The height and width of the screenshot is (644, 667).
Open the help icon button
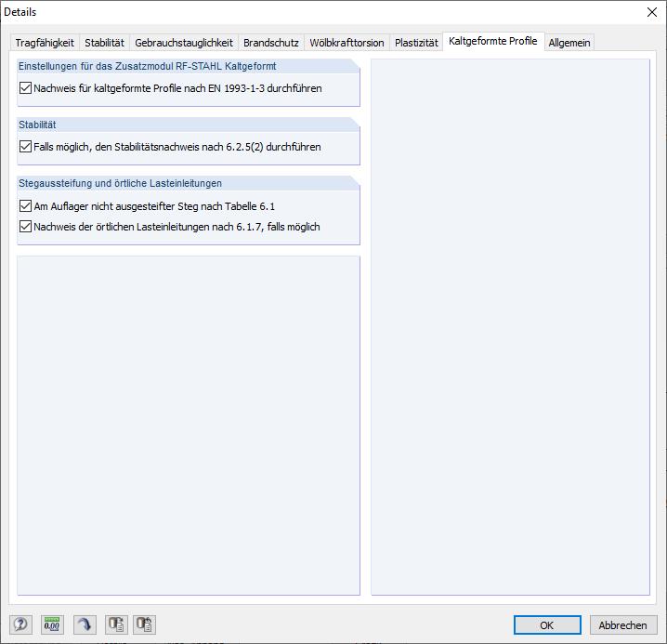20,624
